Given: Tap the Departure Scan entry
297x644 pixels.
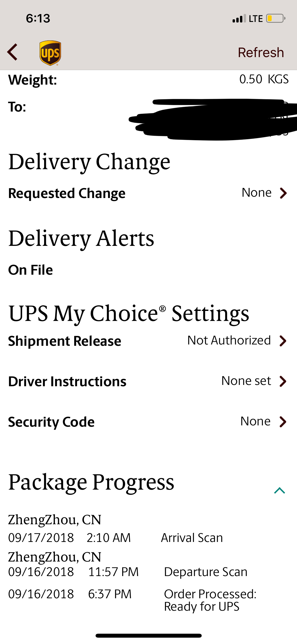Looking at the screenshot, I should (206, 572).
